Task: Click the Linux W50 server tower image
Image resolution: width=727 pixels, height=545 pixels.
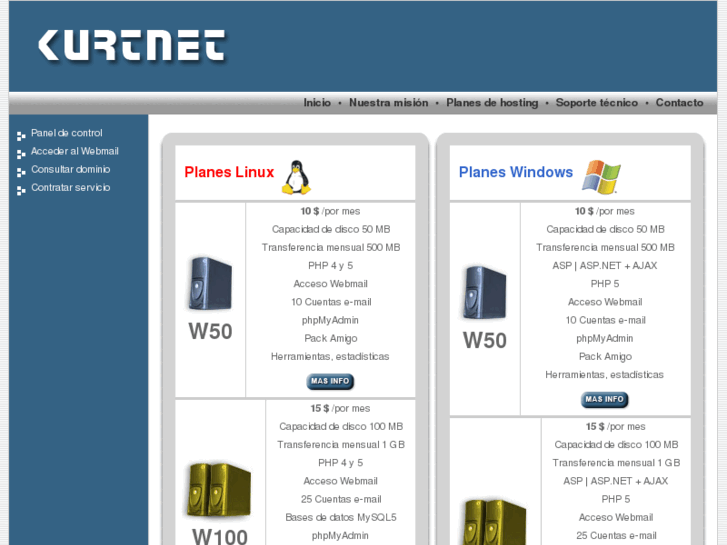Action: [210, 283]
